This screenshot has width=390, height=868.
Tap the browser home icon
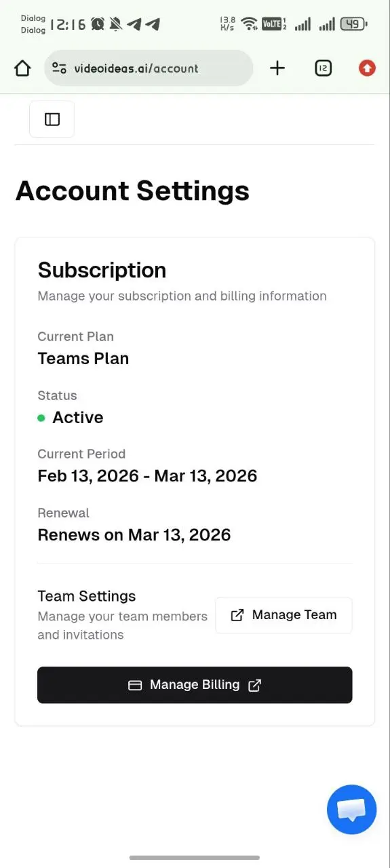coord(22,68)
